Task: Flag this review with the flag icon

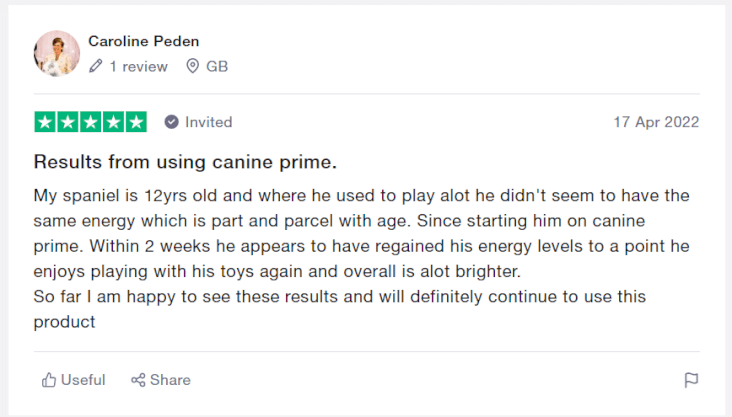Action: [x=691, y=380]
